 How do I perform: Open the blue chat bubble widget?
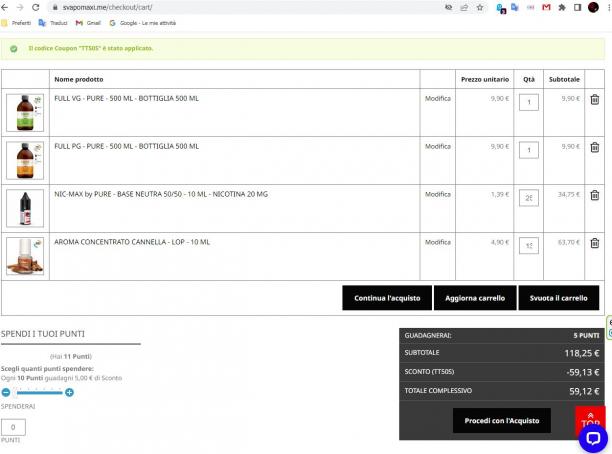593,438
